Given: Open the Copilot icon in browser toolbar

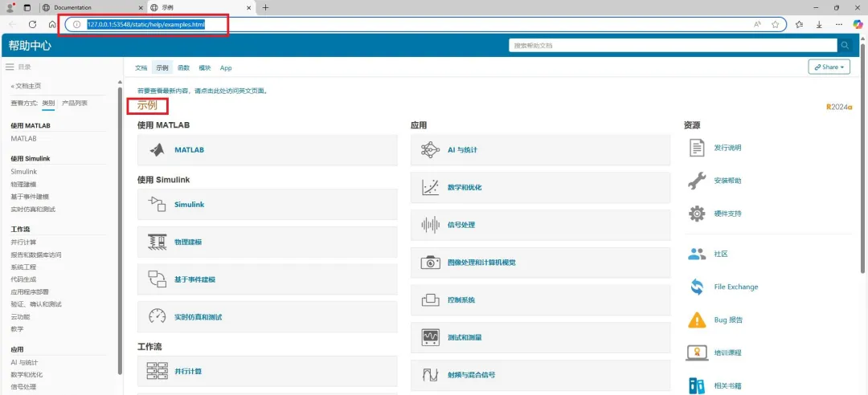Looking at the screenshot, I should click(858, 24).
